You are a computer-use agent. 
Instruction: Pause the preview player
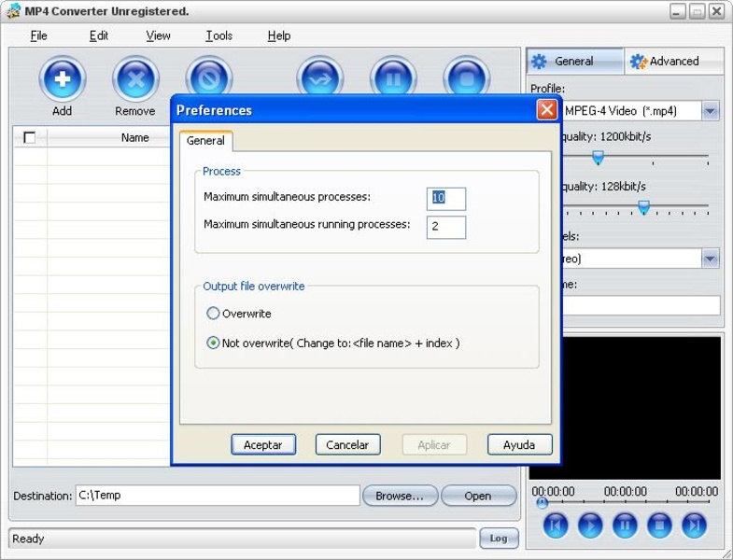point(625,526)
